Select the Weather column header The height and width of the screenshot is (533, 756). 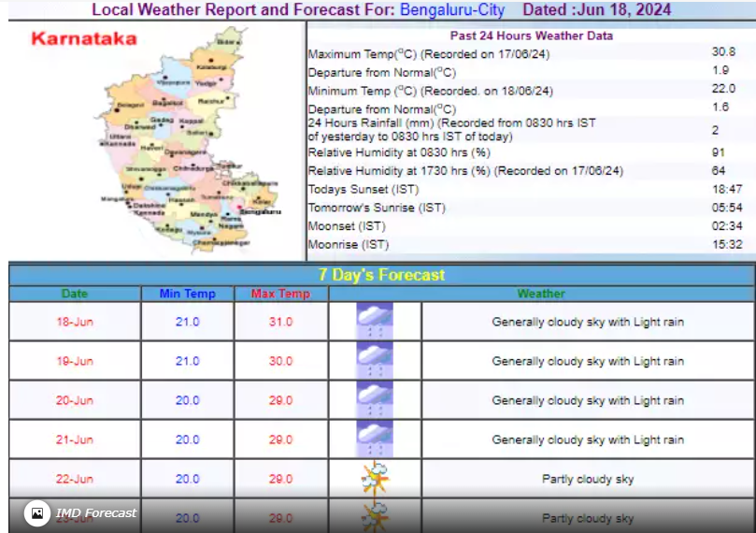coord(541,294)
